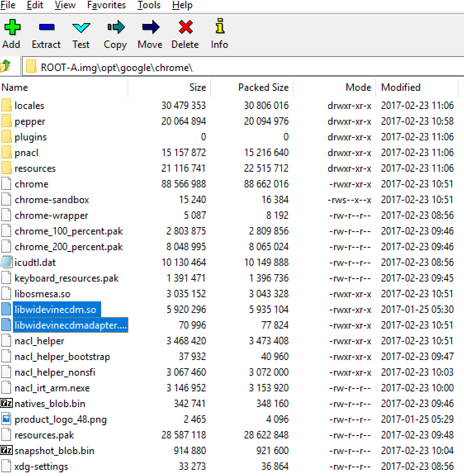The width and height of the screenshot is (464, 476).
Task: Select nacl_helper_nonsfi file name
Action: [x=55, y=372]
